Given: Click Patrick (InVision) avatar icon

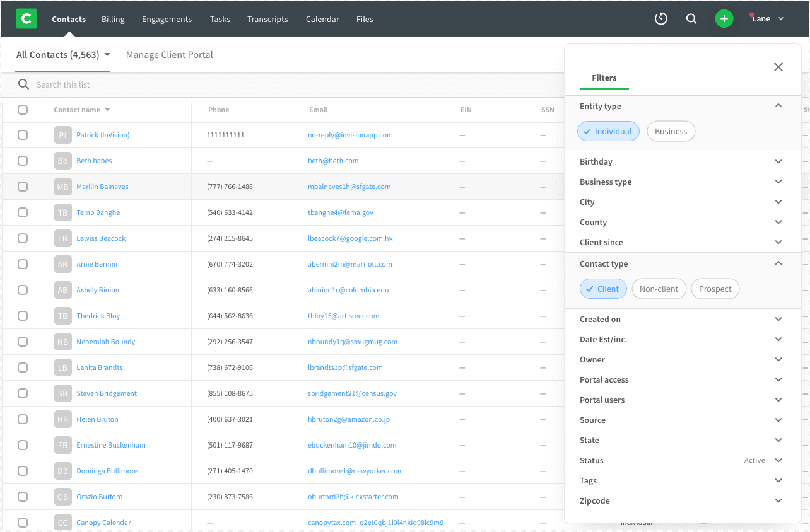Looking at the screenshot, I should [62, 135].
